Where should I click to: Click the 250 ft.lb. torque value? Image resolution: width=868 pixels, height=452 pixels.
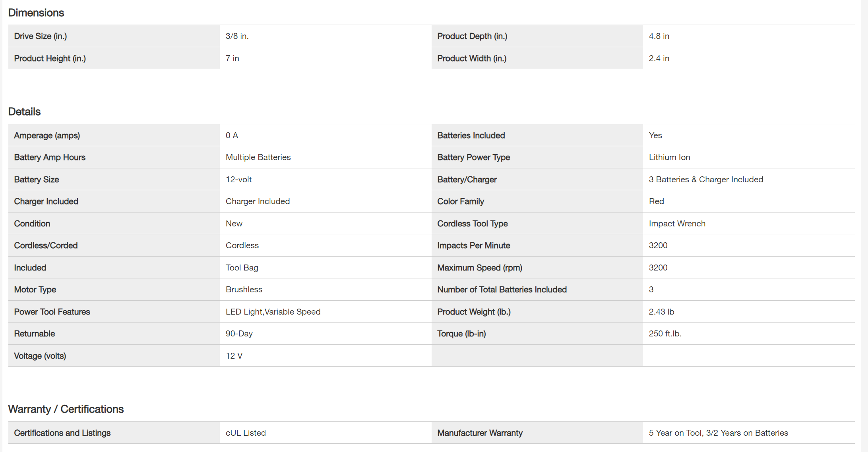(x=665, y=334)
